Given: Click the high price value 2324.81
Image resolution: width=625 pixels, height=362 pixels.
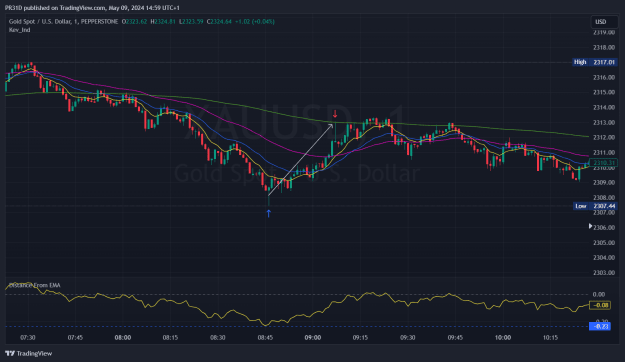Looking at the screenshot, I should pos(165,22).
